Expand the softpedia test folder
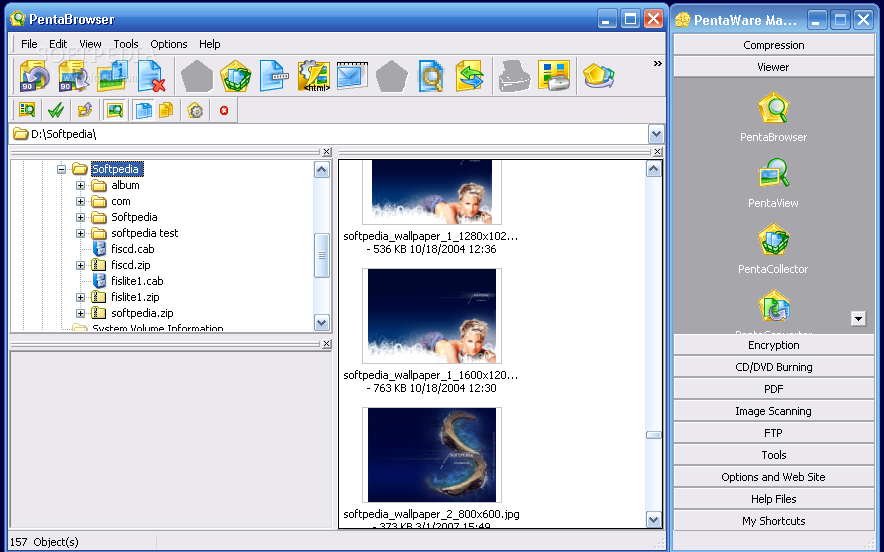This screenshot has width=884, height=552. (80, 233)
